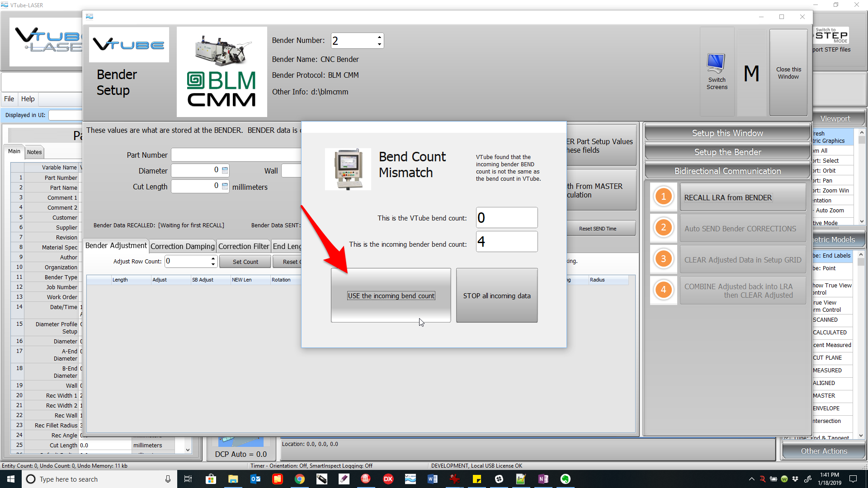
Task: Click orange step 2 circle icon
Action: tap(663, 228)
